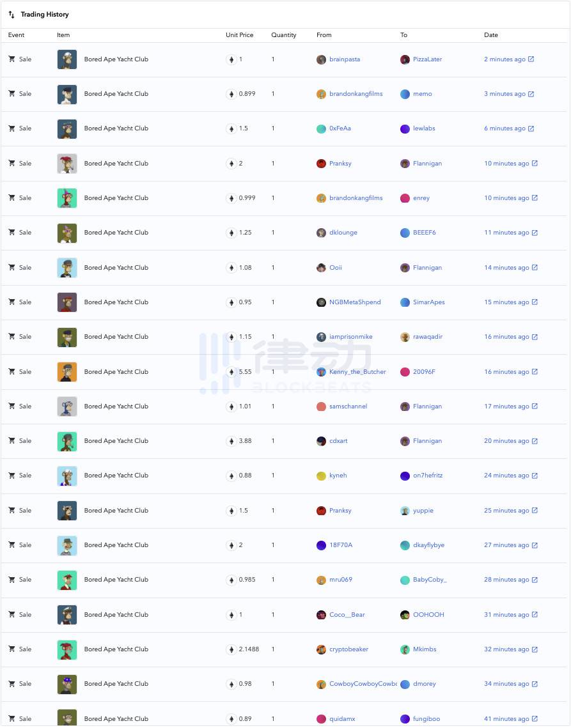The width and height of the screenshot is (571, 728).
Task: Click the Pranksy avatar in the 2 ETH sale
Action: pos(322,164)
